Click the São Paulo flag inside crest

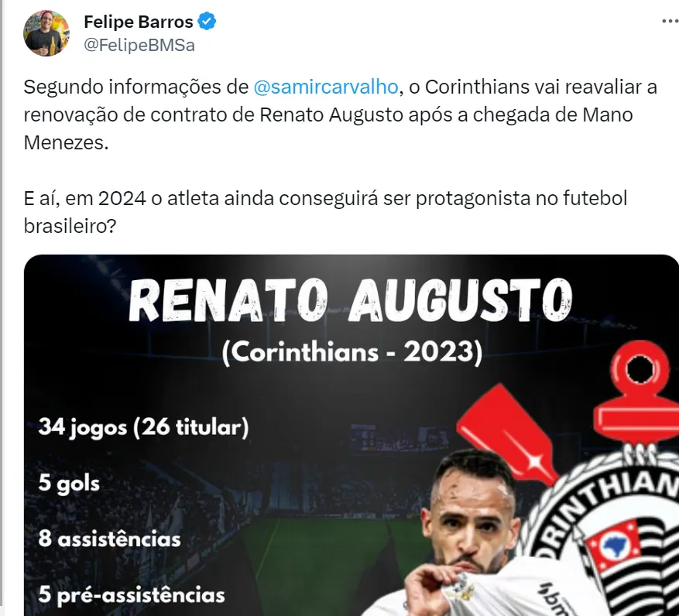tap(614, 544)
